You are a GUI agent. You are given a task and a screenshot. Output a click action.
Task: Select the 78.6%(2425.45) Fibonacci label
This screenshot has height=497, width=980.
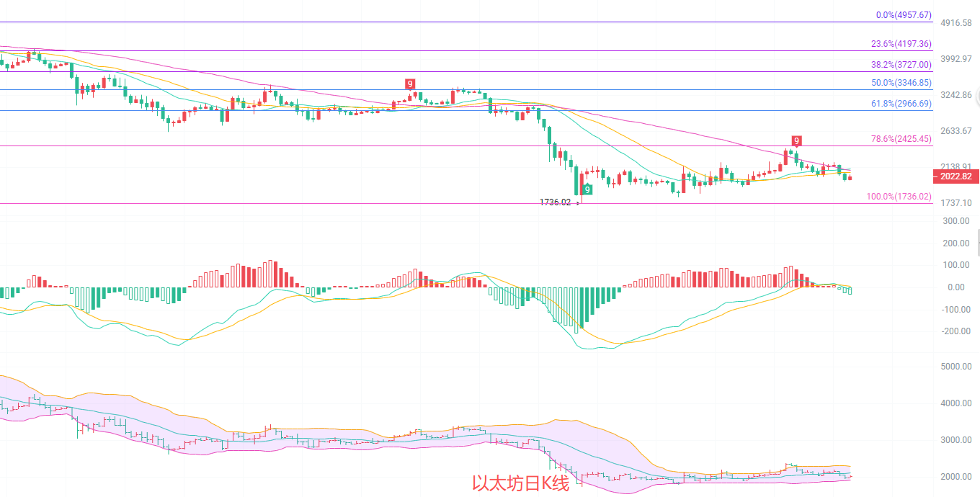(901, 139)
